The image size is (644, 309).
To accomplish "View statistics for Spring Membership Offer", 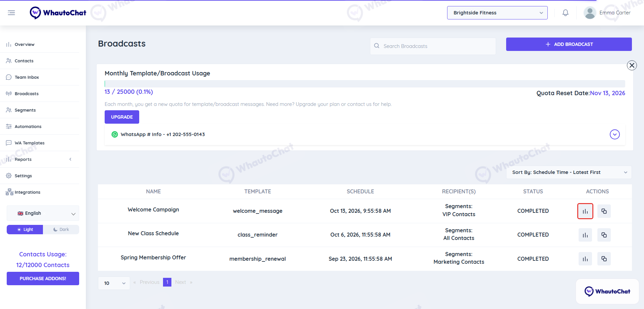I will [585, 259].
